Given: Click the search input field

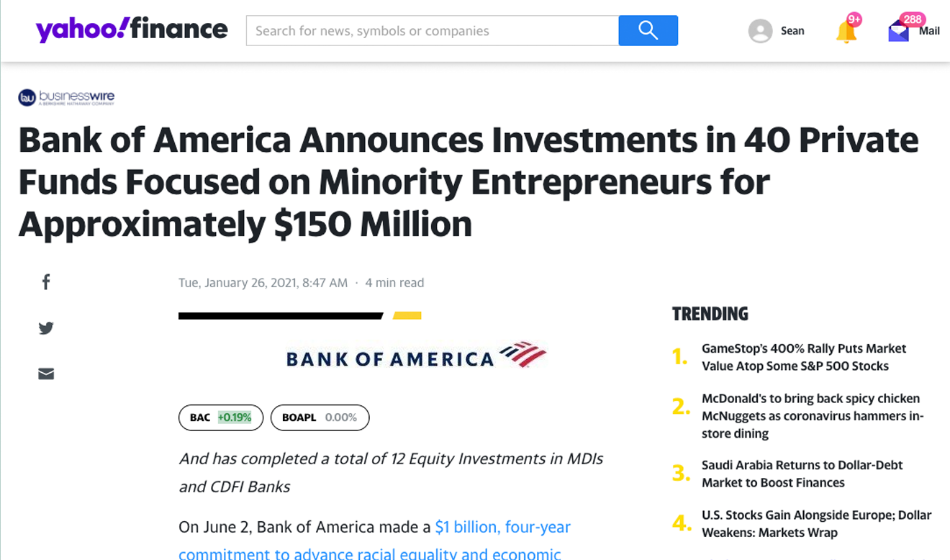Looking at the screenshot, I should click(x=432, y=31).
